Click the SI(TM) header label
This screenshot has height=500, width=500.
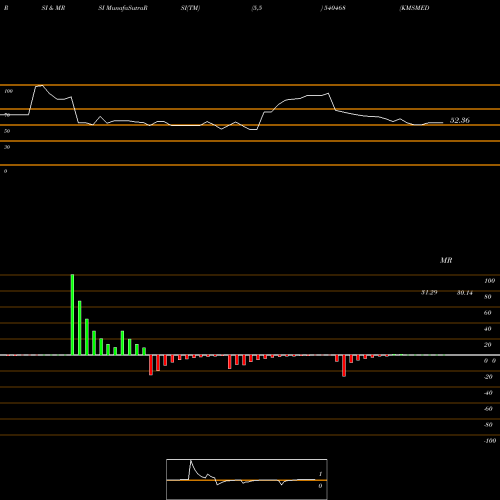click(x=190, y=8)
